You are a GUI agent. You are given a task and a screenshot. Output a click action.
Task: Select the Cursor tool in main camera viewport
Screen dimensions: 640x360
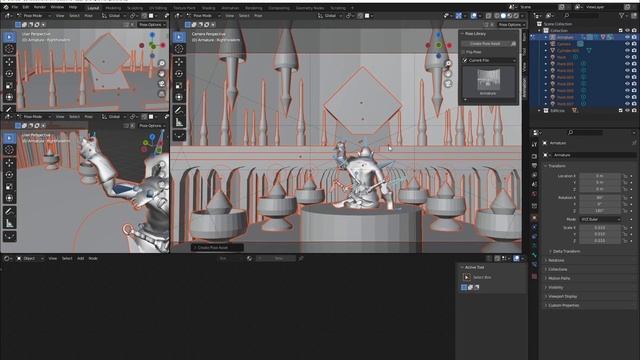click(x=179, y=49)
